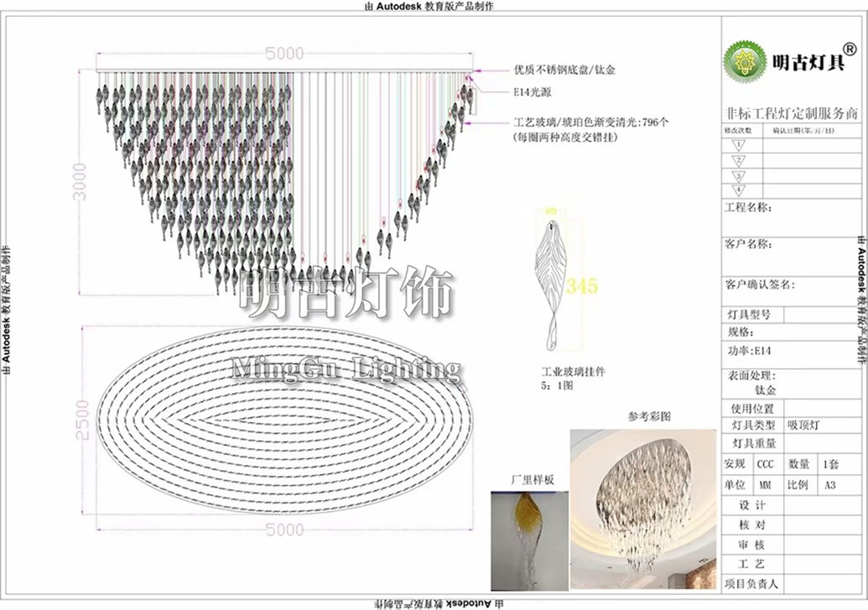Click the top Autodesk 教育版产品制作 banner

[429, 6]
